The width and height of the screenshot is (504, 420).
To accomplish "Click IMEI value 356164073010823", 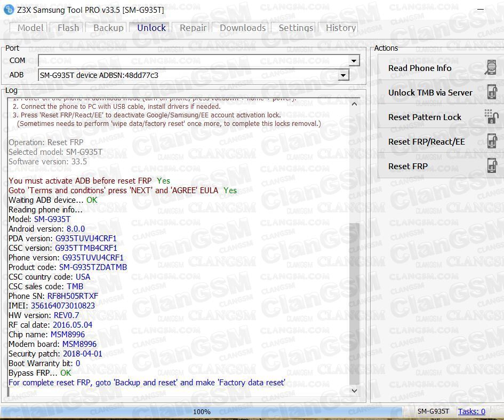I will pos(63,305).
